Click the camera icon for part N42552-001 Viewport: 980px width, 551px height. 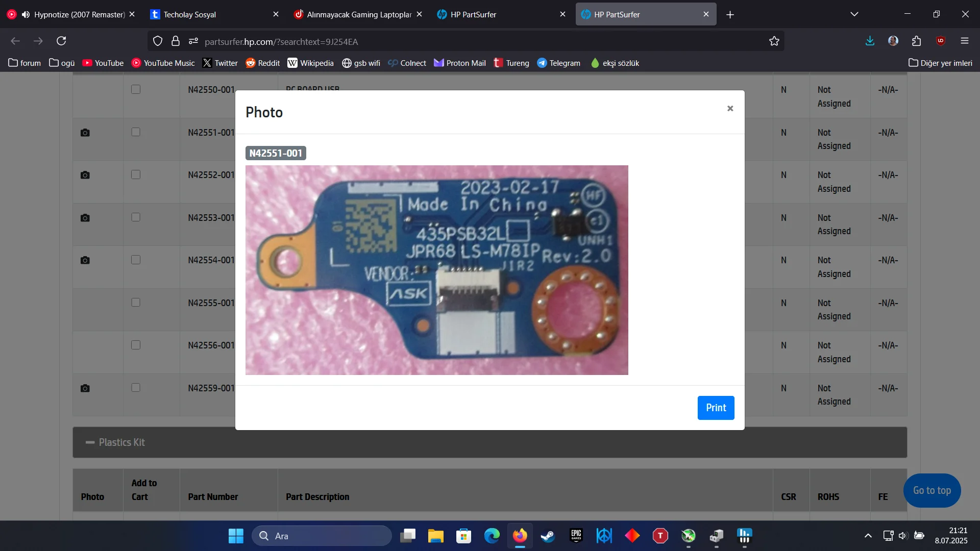click(85, 175)
